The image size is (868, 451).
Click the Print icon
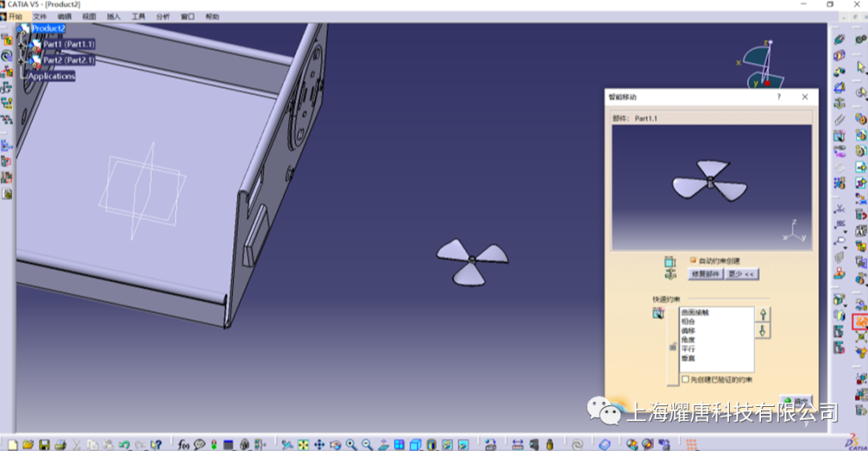tap(59, 445)
